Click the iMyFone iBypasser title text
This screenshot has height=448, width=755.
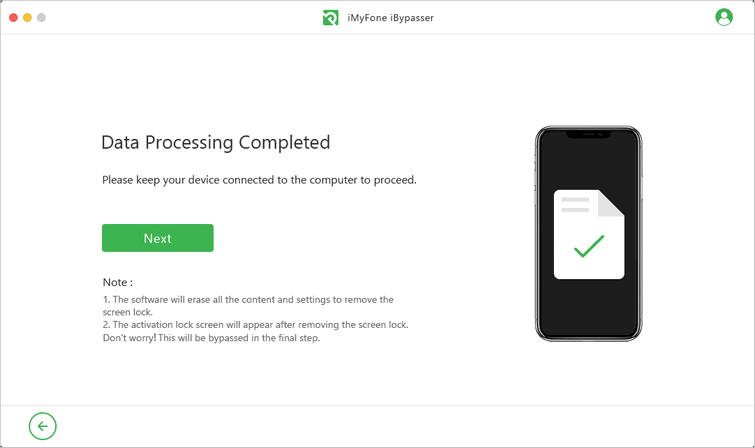[391, 18]
